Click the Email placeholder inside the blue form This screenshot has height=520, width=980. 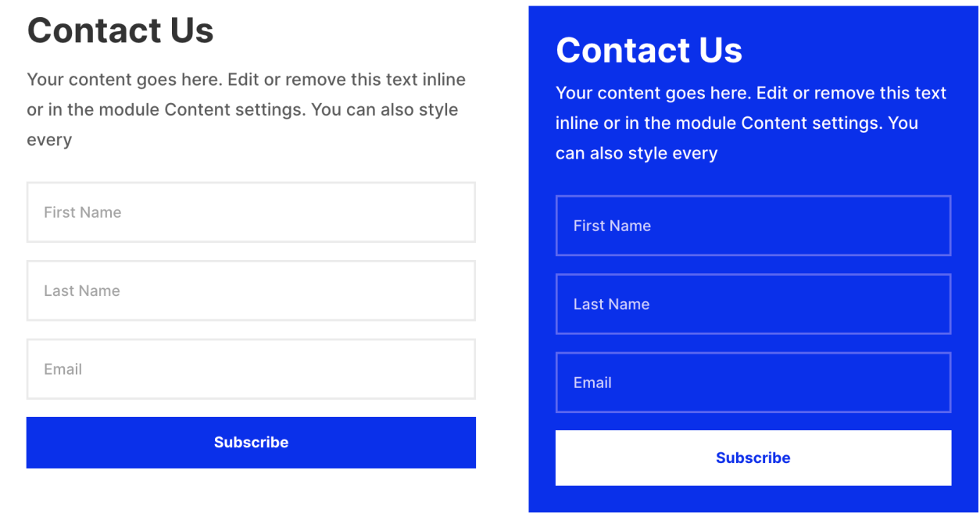pyautogui.click(x=592, y=383)
